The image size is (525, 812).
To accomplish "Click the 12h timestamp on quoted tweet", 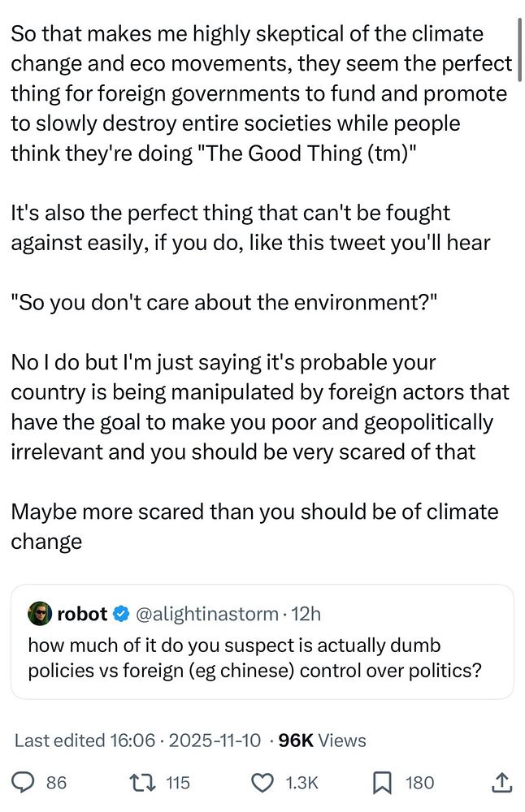I will pos(306,614).
